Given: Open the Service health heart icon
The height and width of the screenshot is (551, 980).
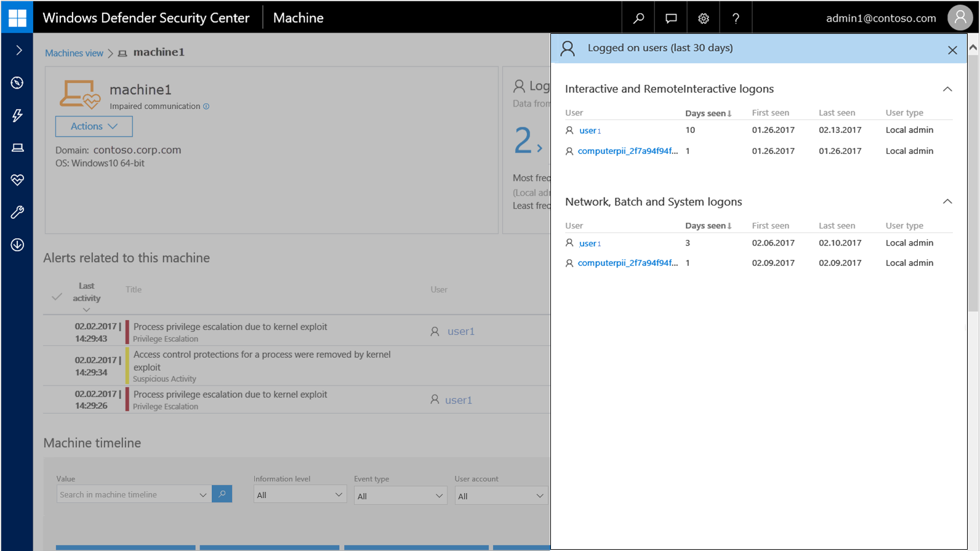Looking at the screenshot, I should coord(17,180).
